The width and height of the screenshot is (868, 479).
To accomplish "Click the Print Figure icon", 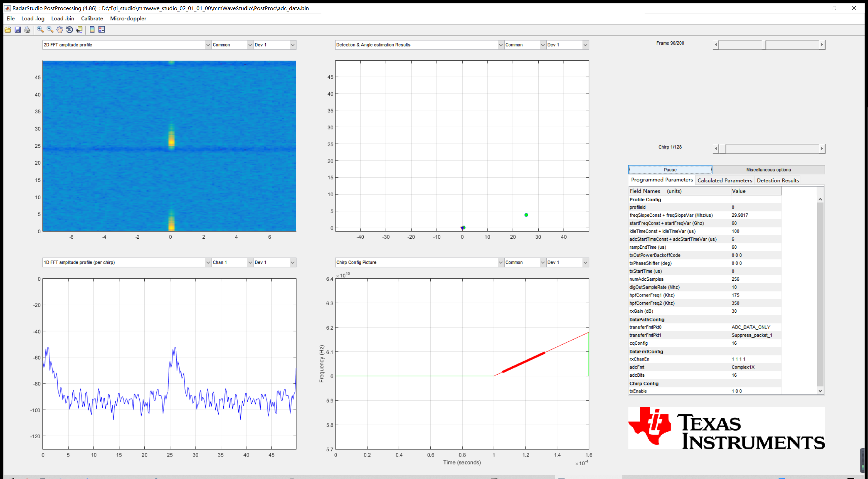I will pos(27,30).
